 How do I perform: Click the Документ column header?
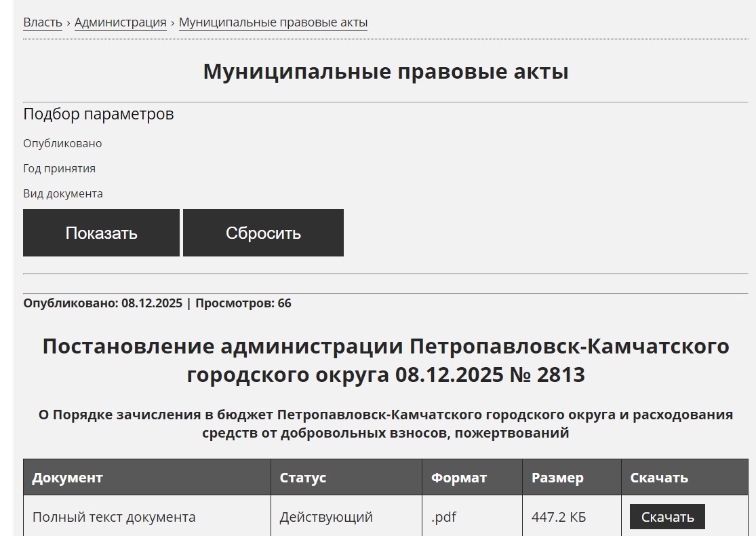[64, 478]
